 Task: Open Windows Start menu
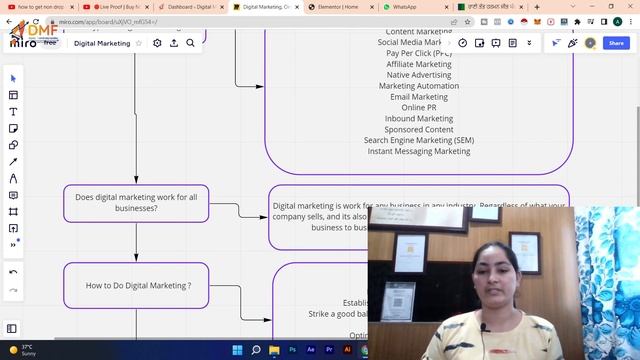(237, 350)
